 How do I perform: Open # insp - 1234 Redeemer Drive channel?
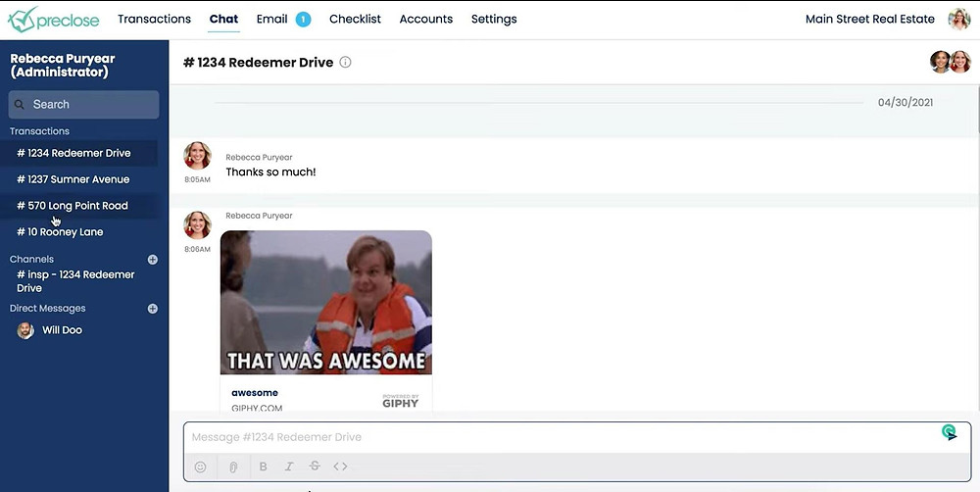tap(75, 281)
